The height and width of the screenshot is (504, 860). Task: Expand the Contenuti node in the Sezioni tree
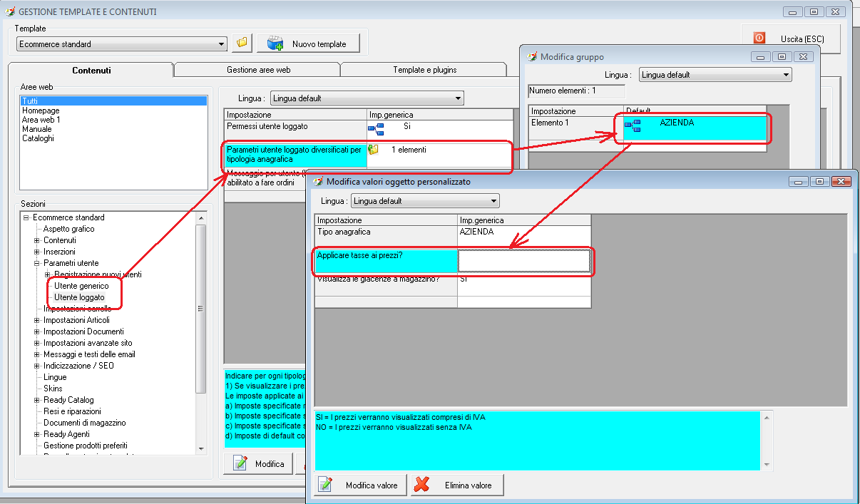(37, 240)
